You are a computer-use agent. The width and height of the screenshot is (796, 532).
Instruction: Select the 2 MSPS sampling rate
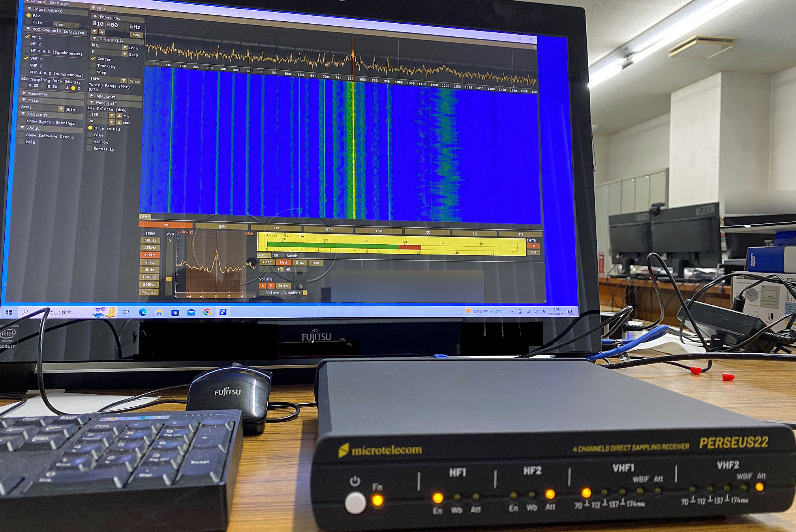[x=73, y=88]
